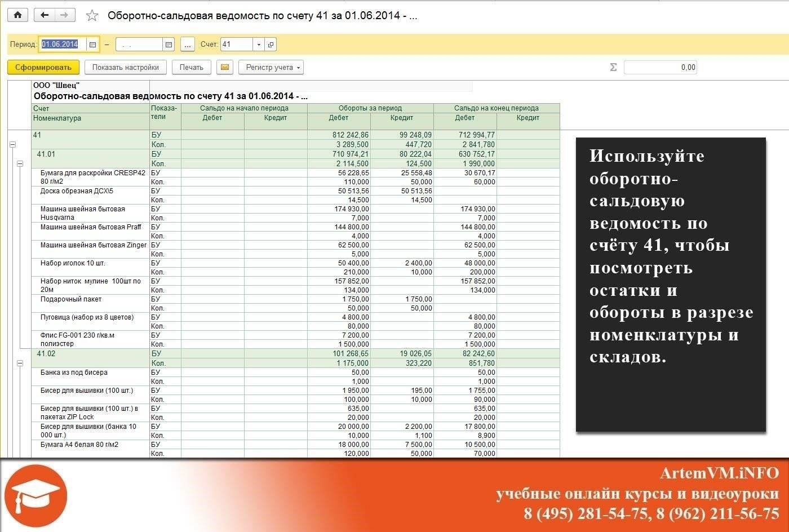The width and height of the screenshot is (789, 532).
Task: Click the Сформировать button
Action: point(43,67)
